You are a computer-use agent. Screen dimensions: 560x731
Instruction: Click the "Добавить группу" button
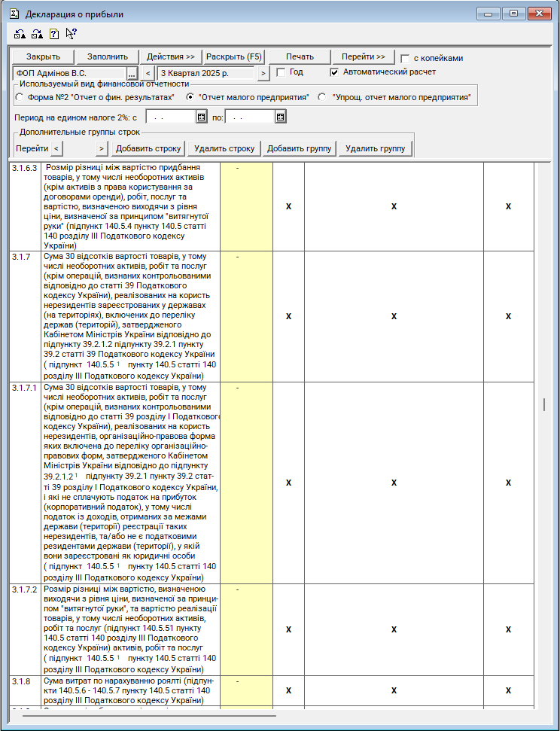pos(300,148)
